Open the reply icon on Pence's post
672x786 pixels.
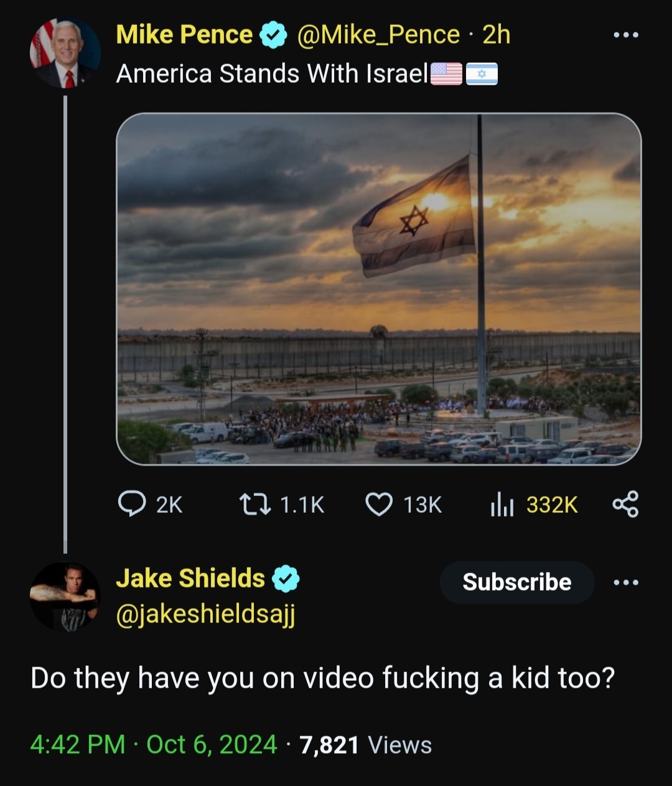tap(132, 504)
